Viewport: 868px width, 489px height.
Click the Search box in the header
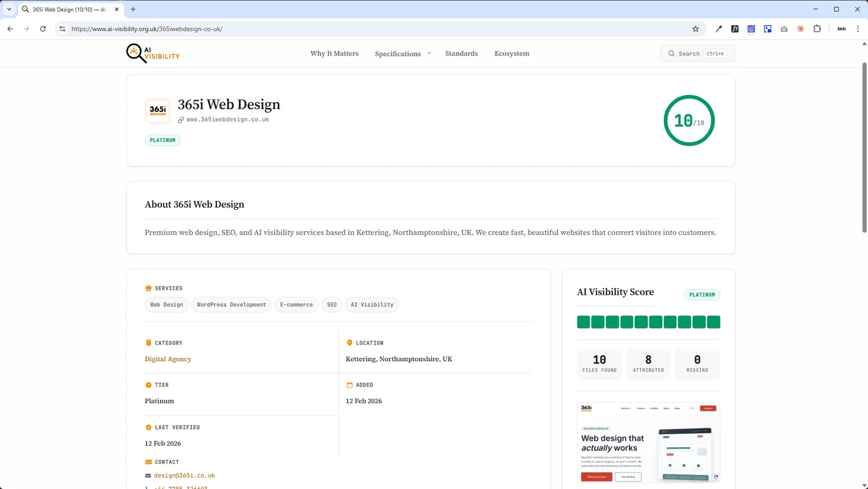point(697,54)
